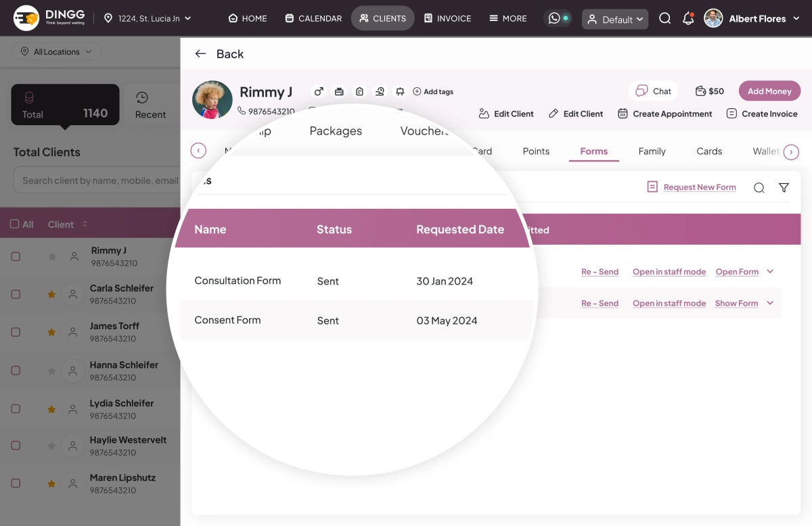The width and height of the screenshot is (812, 526).
Task: Click Create Appointment
Action: (665, 114)
